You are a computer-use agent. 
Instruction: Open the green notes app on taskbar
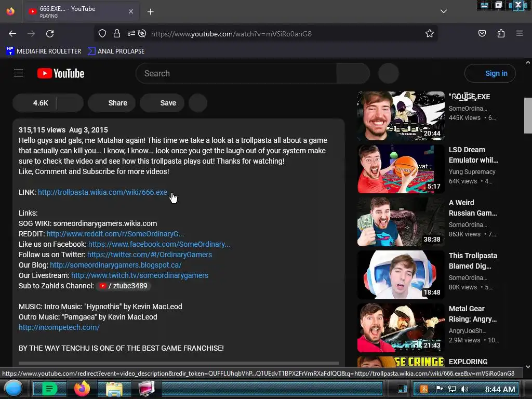coord(49,389)
